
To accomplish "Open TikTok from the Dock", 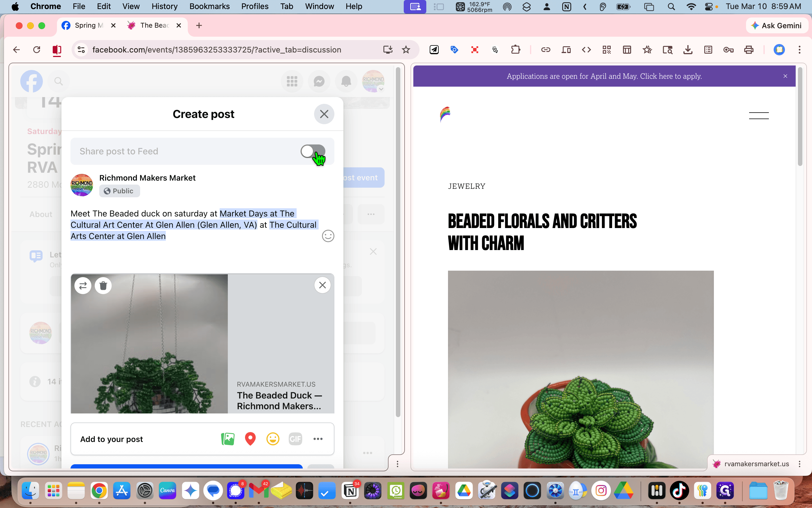I will [x=679, y=491].
